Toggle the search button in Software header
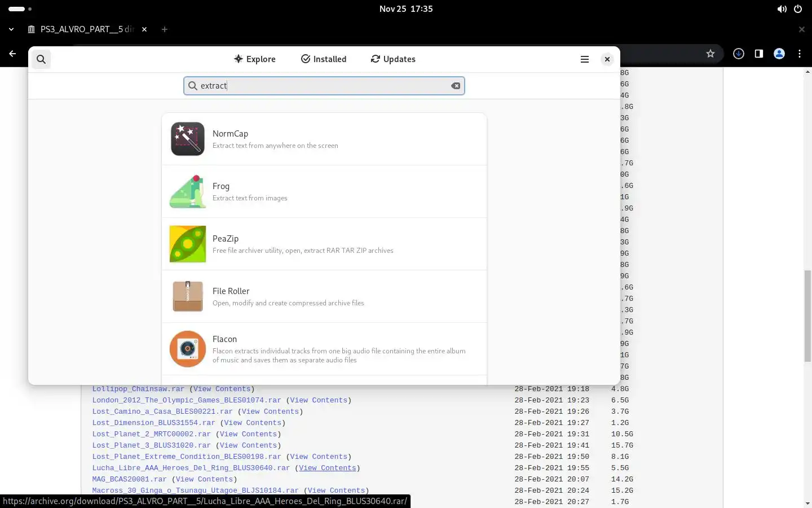Viewport: 812px width, 508px height. [41, 59]
